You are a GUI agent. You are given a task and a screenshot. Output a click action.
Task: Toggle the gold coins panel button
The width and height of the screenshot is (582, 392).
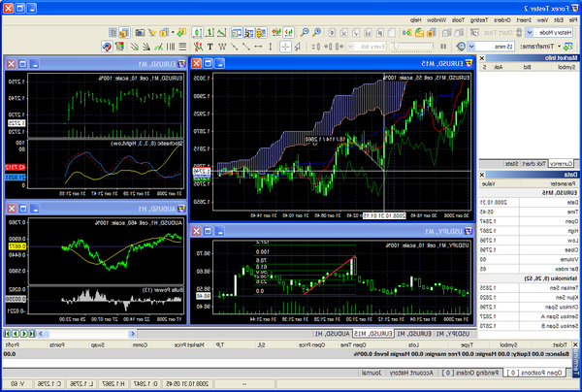[261, 32]
